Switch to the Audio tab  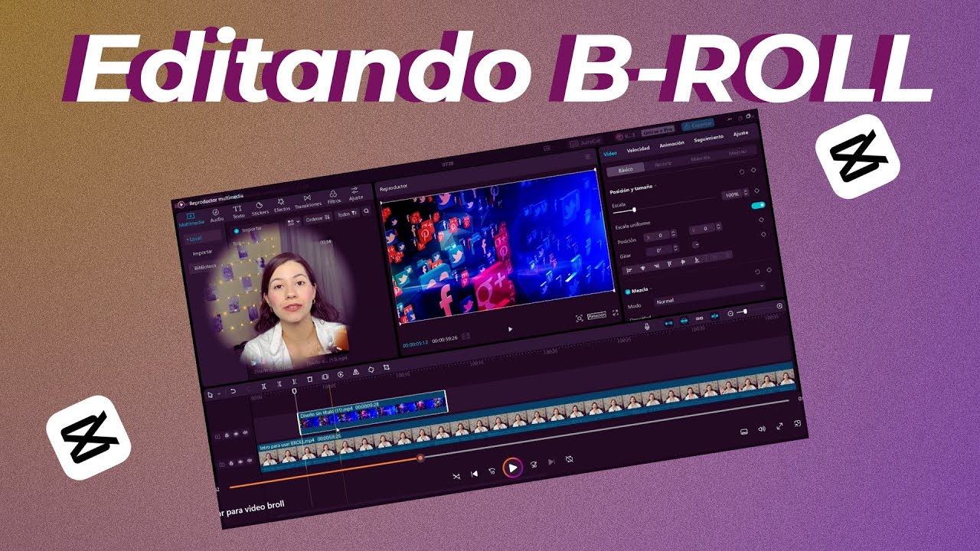click(216, 215)
